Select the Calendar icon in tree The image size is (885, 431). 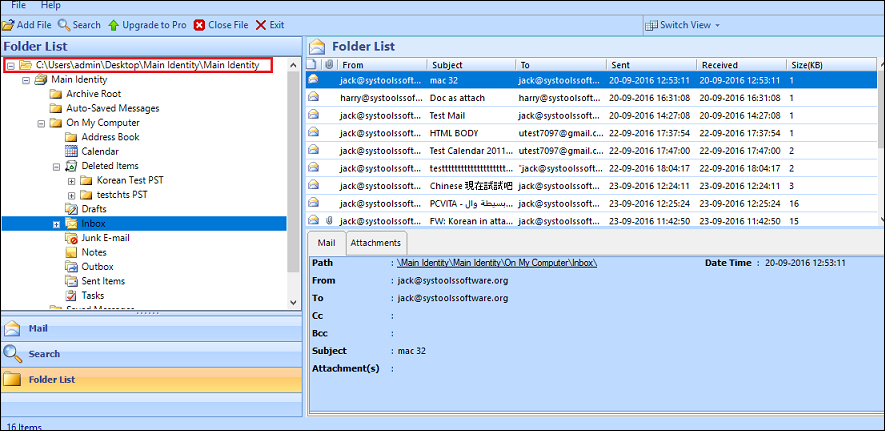click(71, 151)
